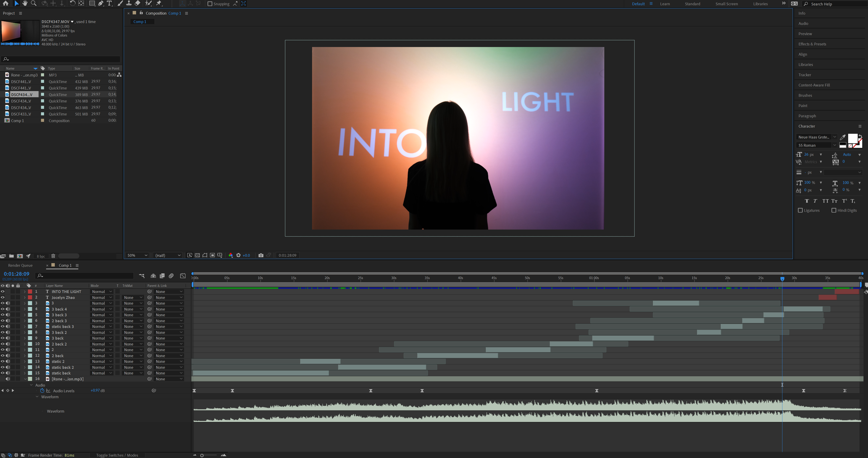
Task: Select the Puppet Pin tool
Action: [x=159, y=3]
